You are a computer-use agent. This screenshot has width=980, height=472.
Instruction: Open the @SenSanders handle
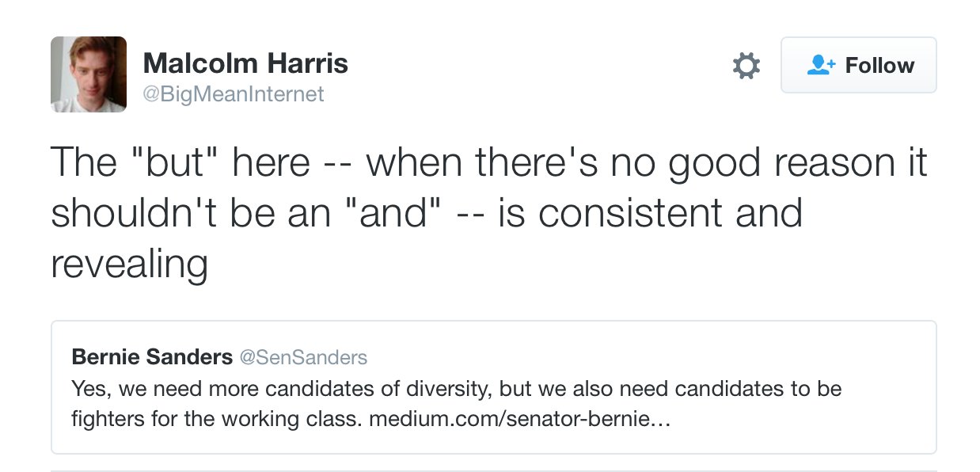click(303, 358)
